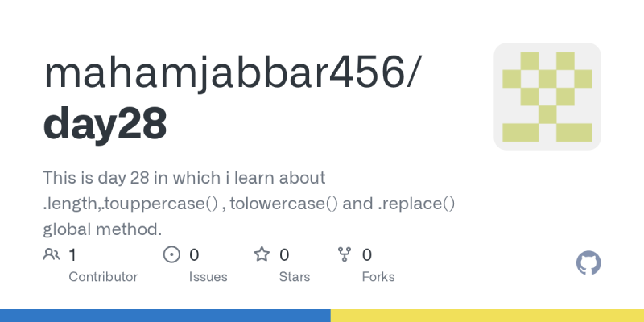The width and height of the screenshot is (644, 322).
Task: Click the issues count 0
Action: coord(194,255)
